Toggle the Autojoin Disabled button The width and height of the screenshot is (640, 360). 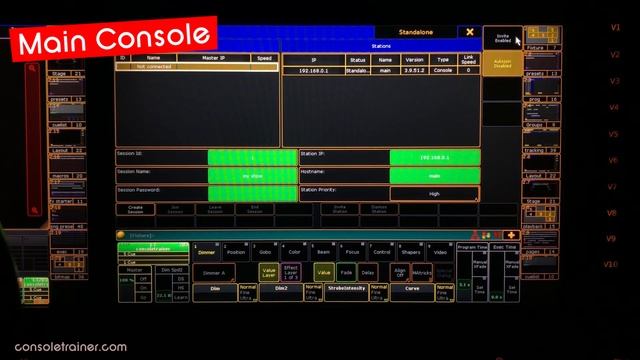pos(502,64)
